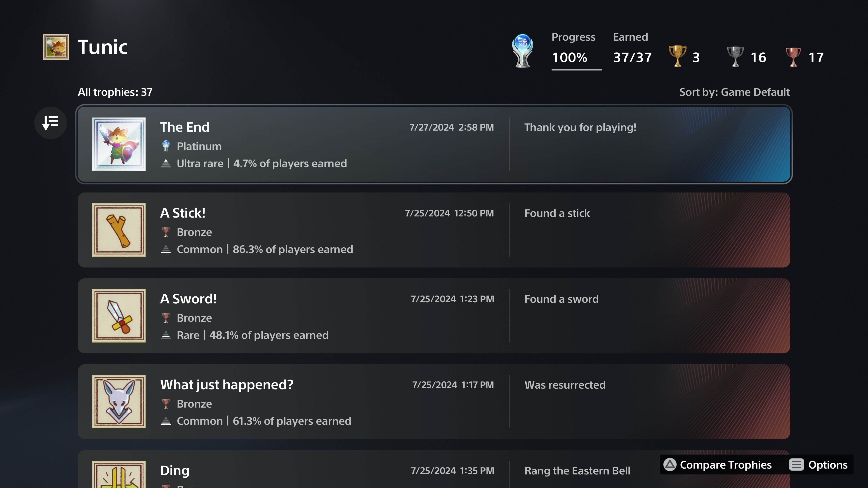This screenshot has width=868, height=488.
Task: Open the stick trophy thumbnail
Action: 119,230
